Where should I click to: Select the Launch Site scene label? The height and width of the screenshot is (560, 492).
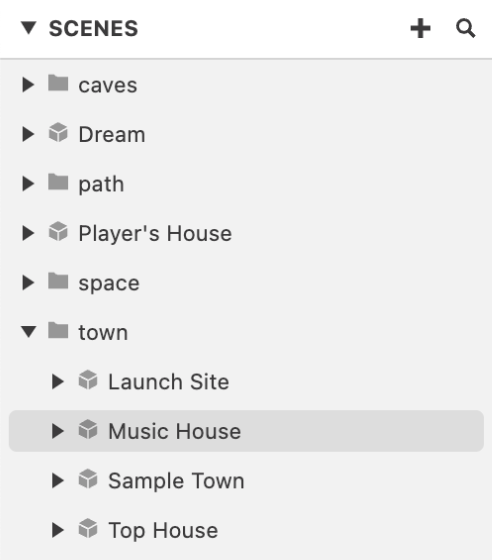click(x=169, y=382)
